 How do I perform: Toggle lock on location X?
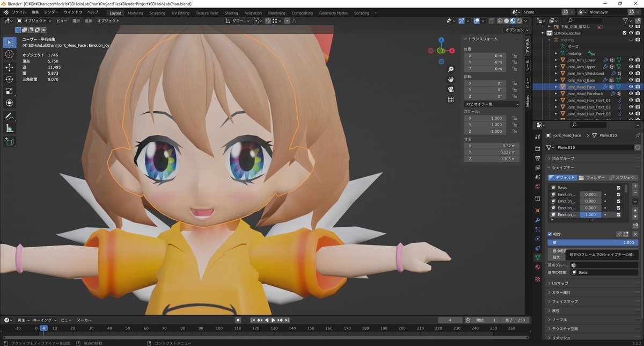point(515,55)
